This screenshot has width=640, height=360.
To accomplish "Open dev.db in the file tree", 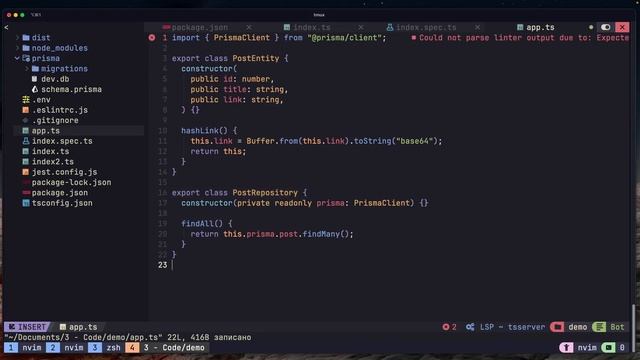I will coord(55,79).
